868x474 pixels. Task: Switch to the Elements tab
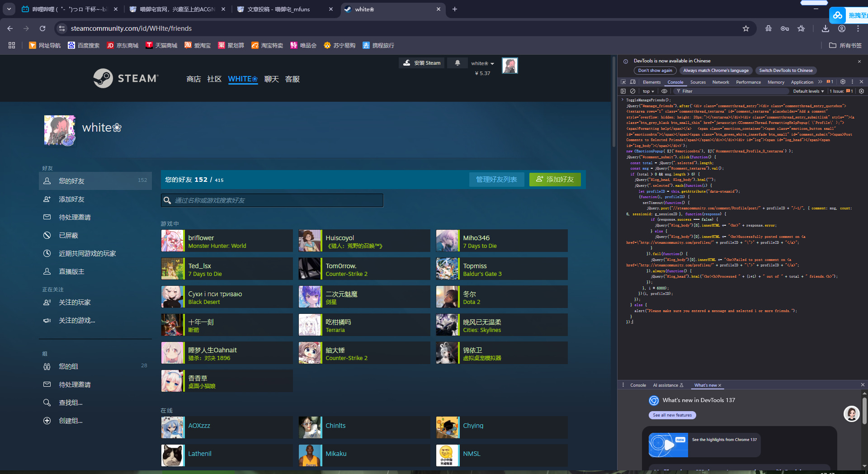pyautogui.click(x=651, y=82)
